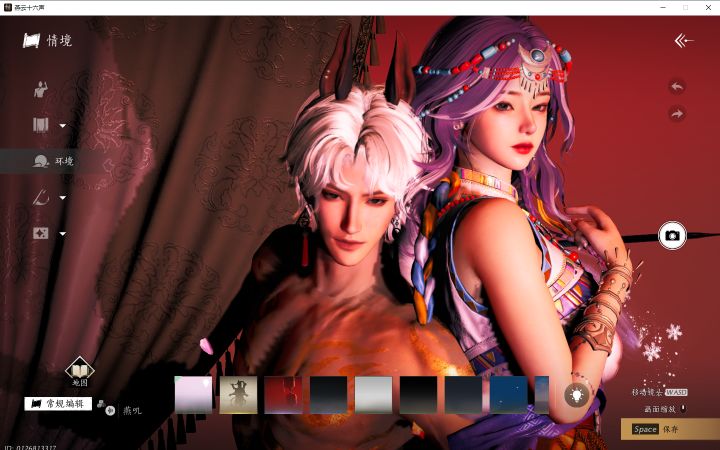This screenshot has height=450, width=720.
Task: Click the small group icon beside 常规编辑
Action: click(x=101, y=404)
